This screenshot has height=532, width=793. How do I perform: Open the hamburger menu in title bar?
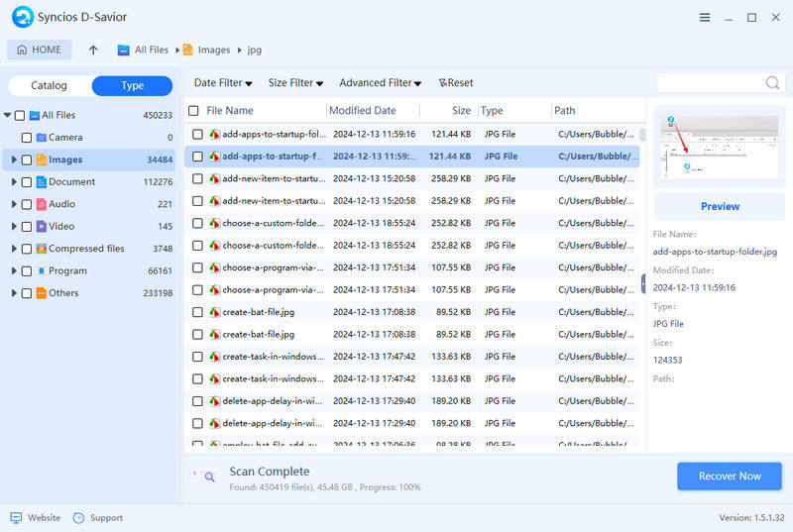[x=705, y=17]
